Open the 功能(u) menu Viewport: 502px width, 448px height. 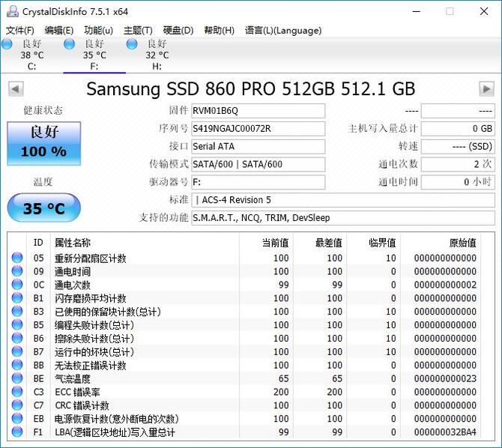pyautogui.click(x=99, y=31)
